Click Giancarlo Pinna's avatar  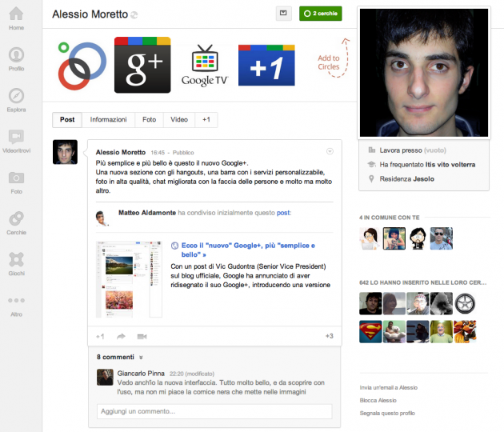(x=105, y=377)
